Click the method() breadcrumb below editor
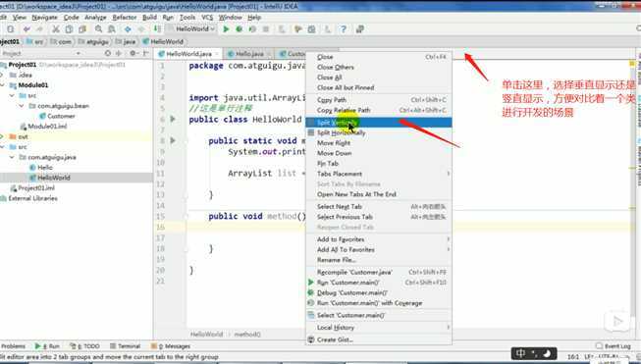The width and height of the screenshot is (641, 364). coord(247,335)
